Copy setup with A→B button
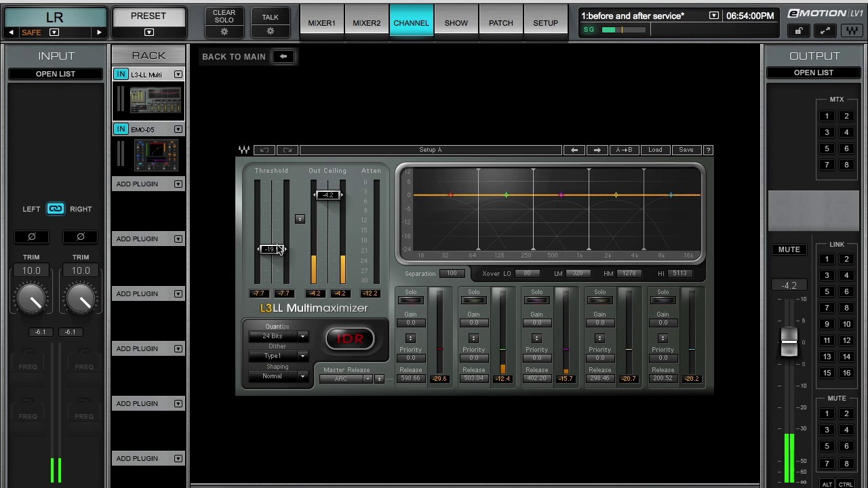Viewport: 868px width, 488px height. click(x=624, y=150)
